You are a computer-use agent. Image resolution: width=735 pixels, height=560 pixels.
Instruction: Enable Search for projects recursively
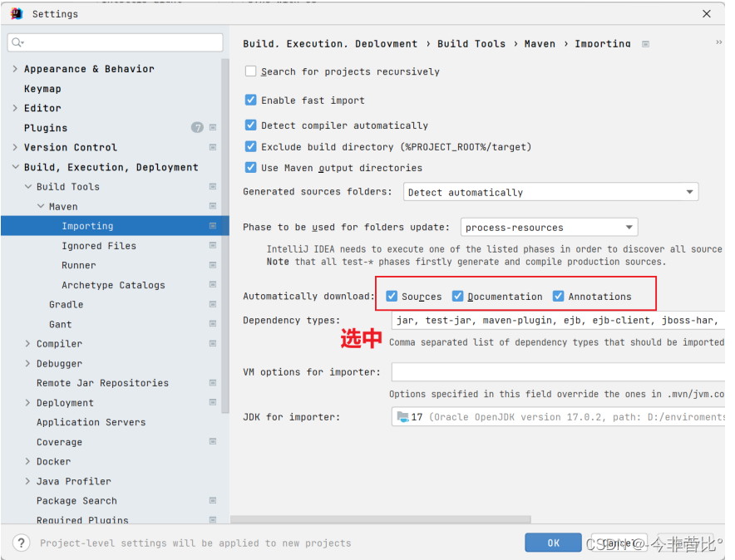(251, 71)
